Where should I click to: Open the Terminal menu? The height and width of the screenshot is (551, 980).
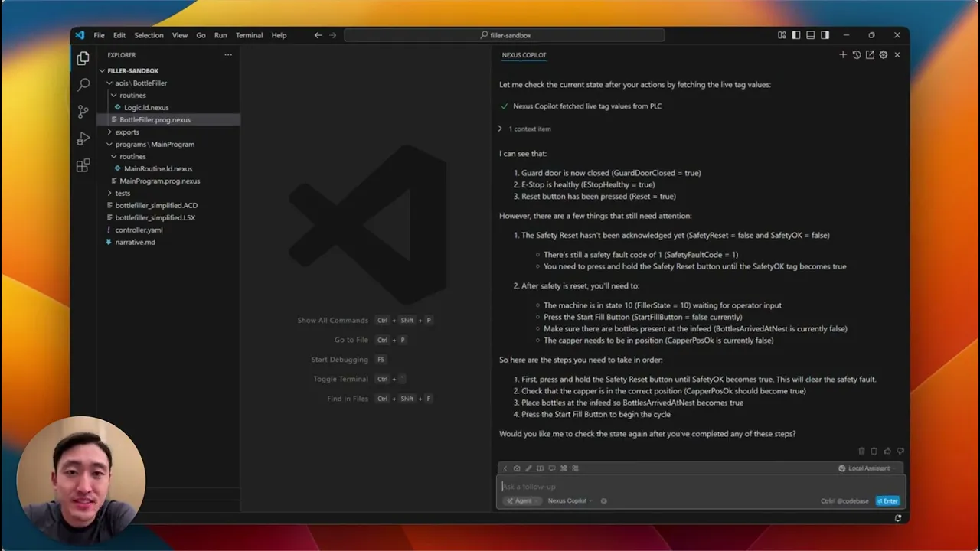(249, 35)
